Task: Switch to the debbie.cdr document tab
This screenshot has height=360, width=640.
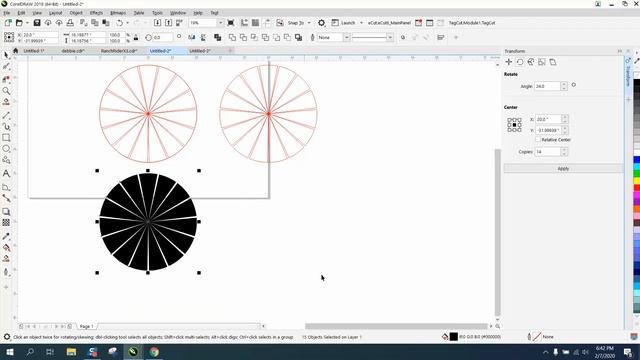Action: coord(73,51)
